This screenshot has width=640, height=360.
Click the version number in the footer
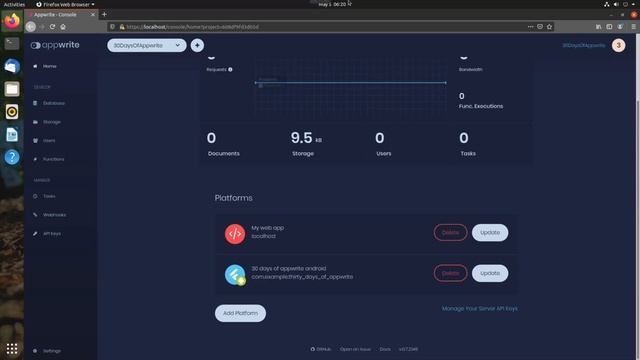(408, 349)
